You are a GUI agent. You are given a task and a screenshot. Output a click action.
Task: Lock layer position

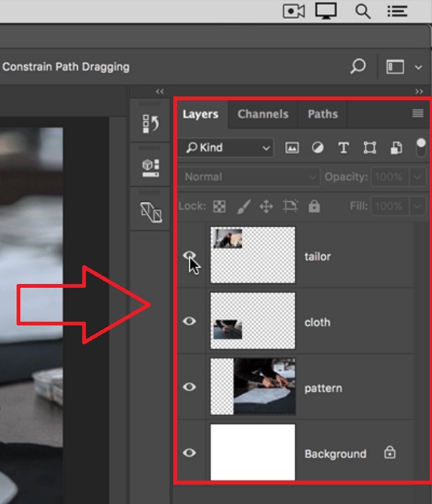click(266, 206)
